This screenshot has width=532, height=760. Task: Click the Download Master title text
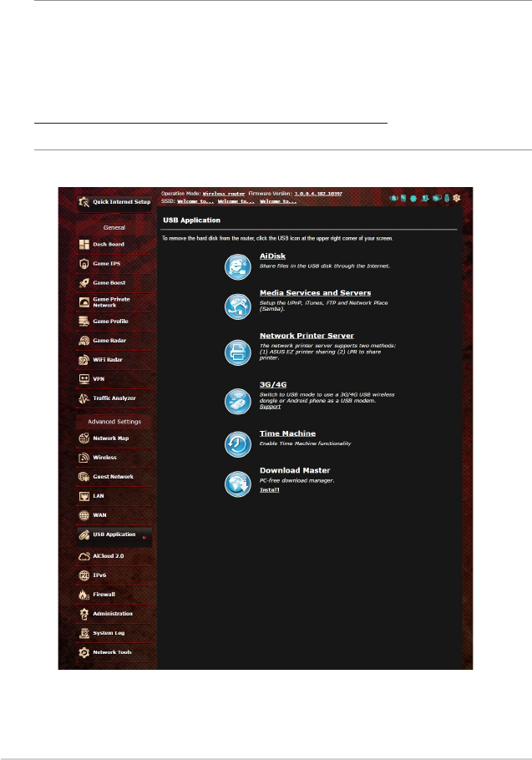coord(295,470)
